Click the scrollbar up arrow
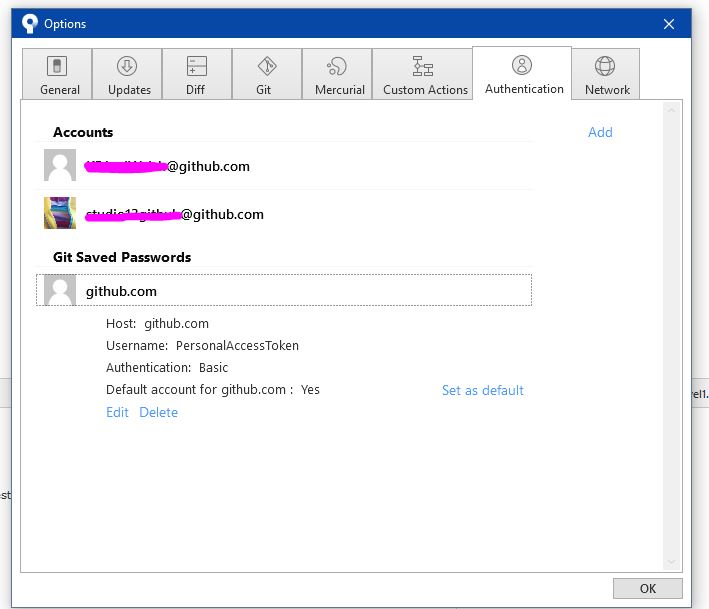 671,110
